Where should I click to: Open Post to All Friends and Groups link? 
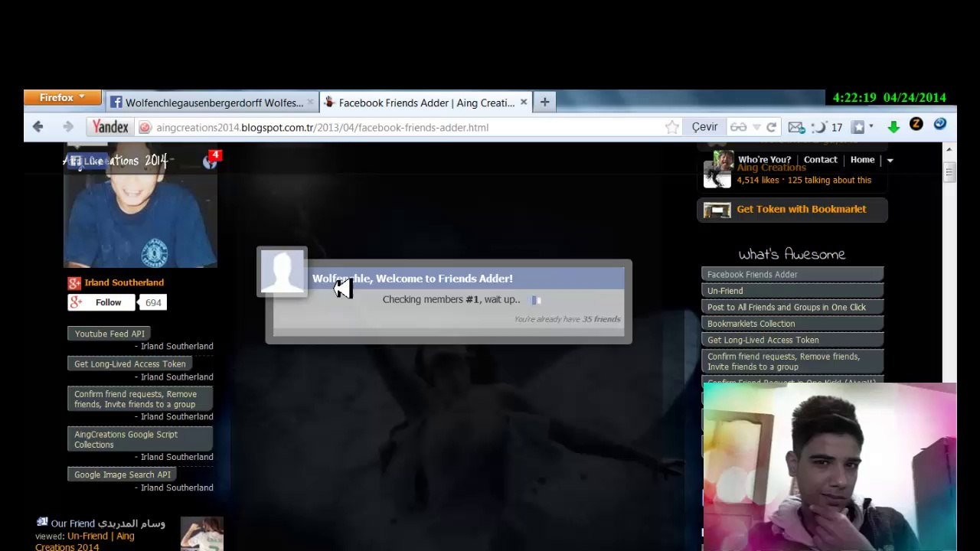tap(792, 307)
